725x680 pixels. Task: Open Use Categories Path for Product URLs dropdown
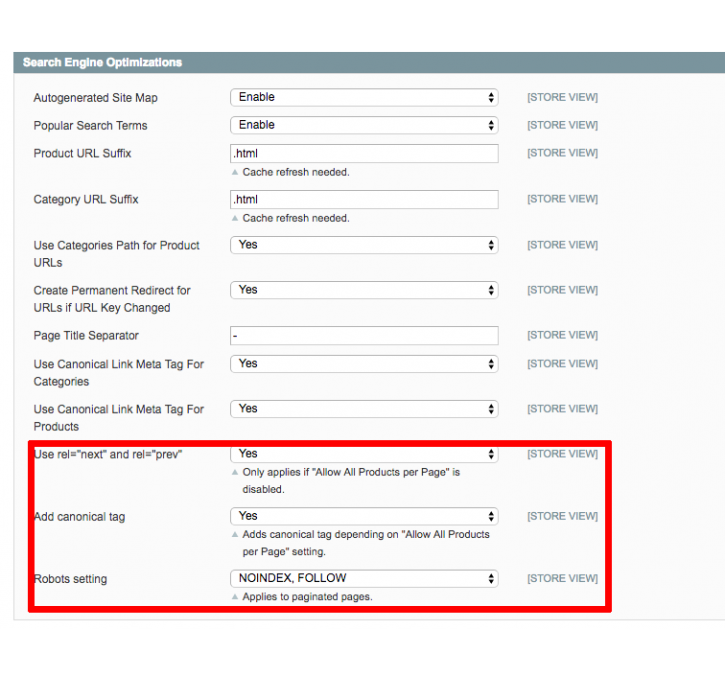coord(364,245)
